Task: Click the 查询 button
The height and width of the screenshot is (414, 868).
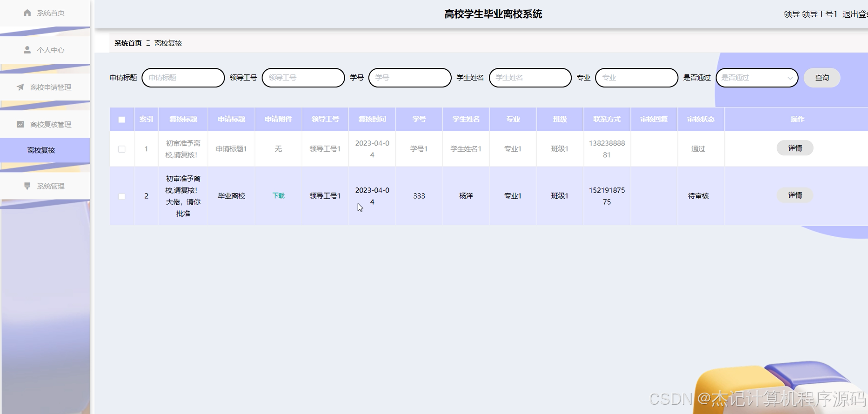Action: click(822, 78)
